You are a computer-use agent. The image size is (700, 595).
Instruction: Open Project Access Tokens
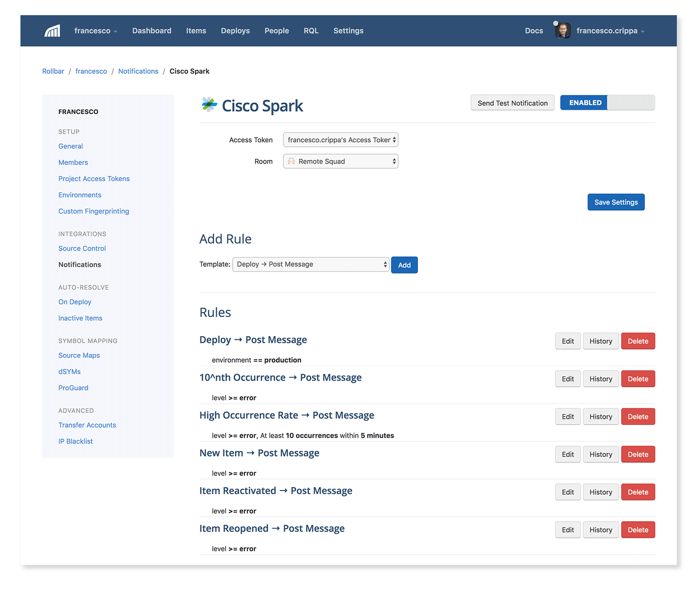[94, 179]
